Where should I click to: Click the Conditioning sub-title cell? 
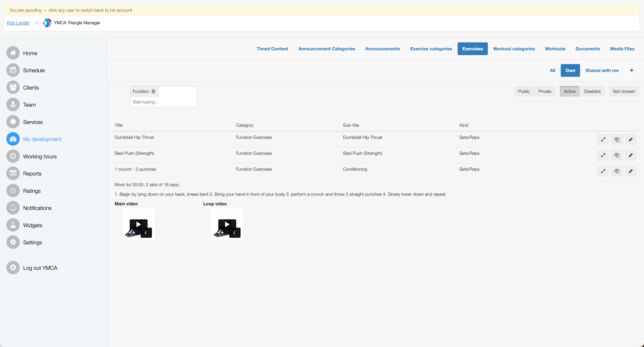point(355,169)
